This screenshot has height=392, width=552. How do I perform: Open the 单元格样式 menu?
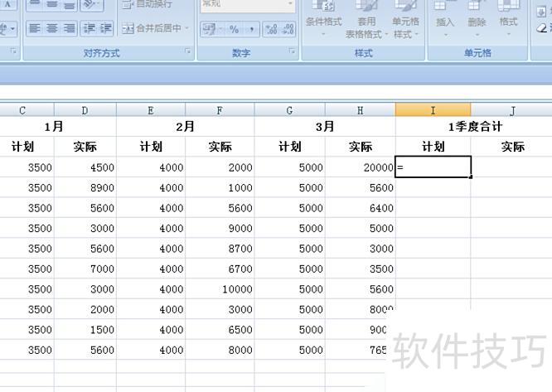[405, 18]
